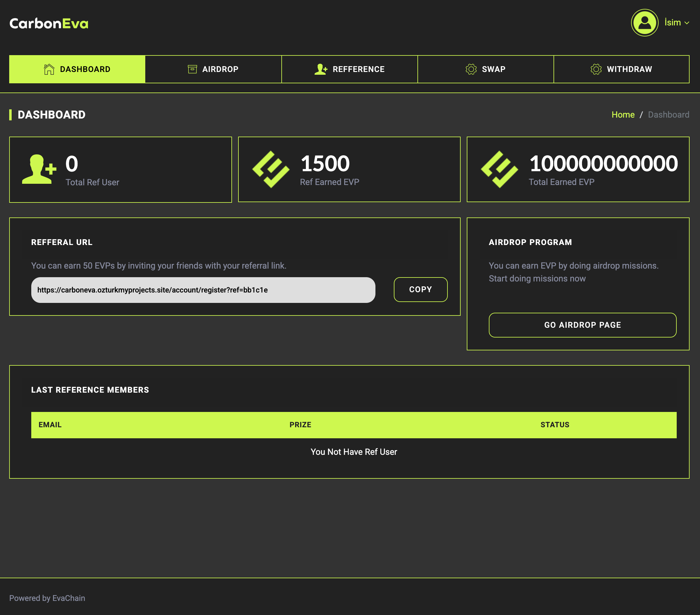Switch to the SWAP tab

pyautogui.click(x=485, y=69)
